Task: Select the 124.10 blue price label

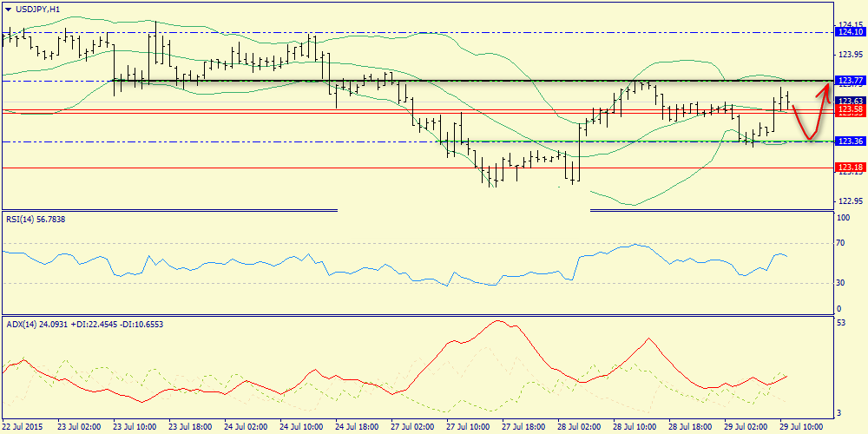Action: (849, 32)
